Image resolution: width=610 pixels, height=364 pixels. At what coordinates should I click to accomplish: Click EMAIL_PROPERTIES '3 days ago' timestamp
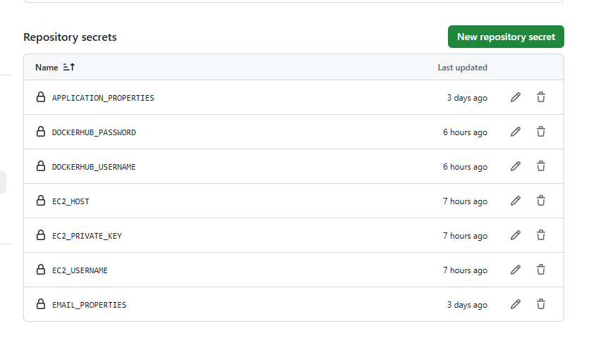[467, 305]
